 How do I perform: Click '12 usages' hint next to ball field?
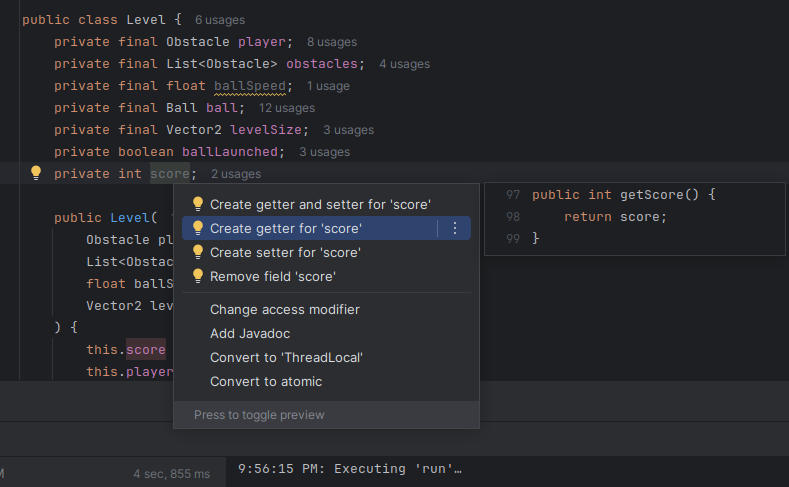[287, 108]
